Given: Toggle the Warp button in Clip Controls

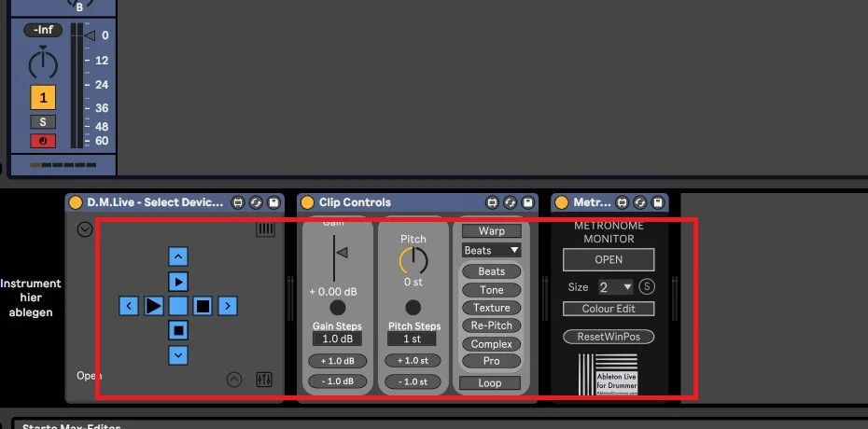Looking at the screenshot, I should point(492,231).
